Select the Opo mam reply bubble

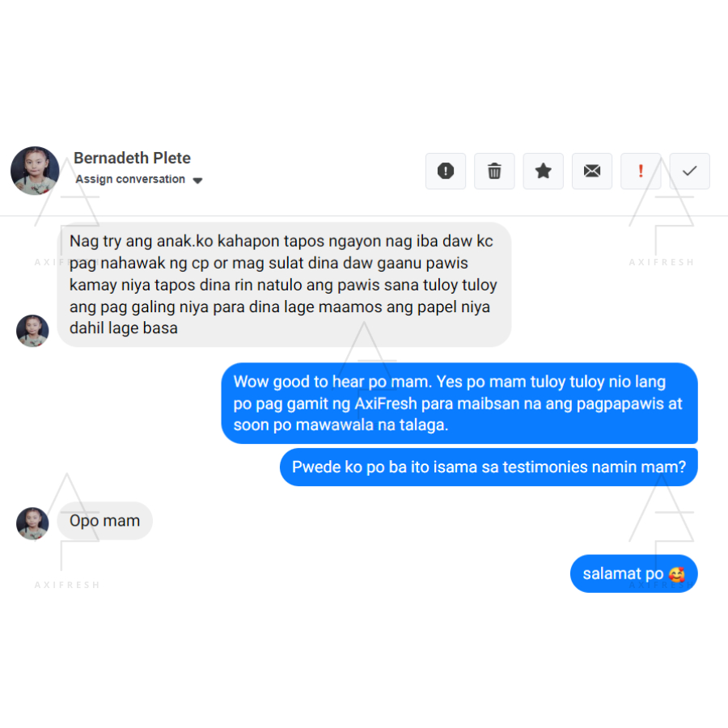[104, 521]
